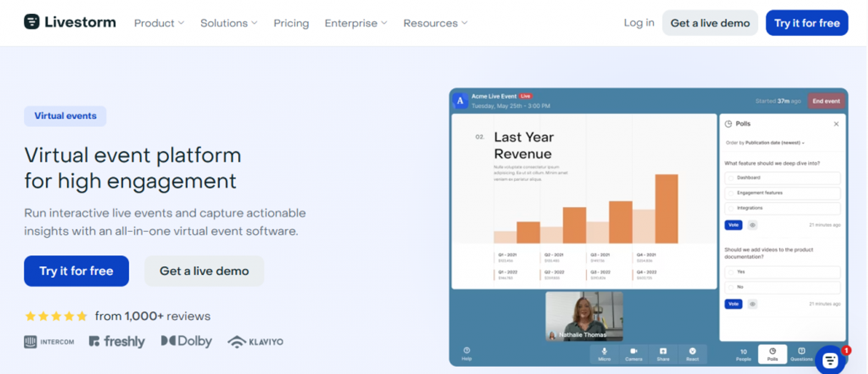Click the header Get a live demo button

coord(710,23)
